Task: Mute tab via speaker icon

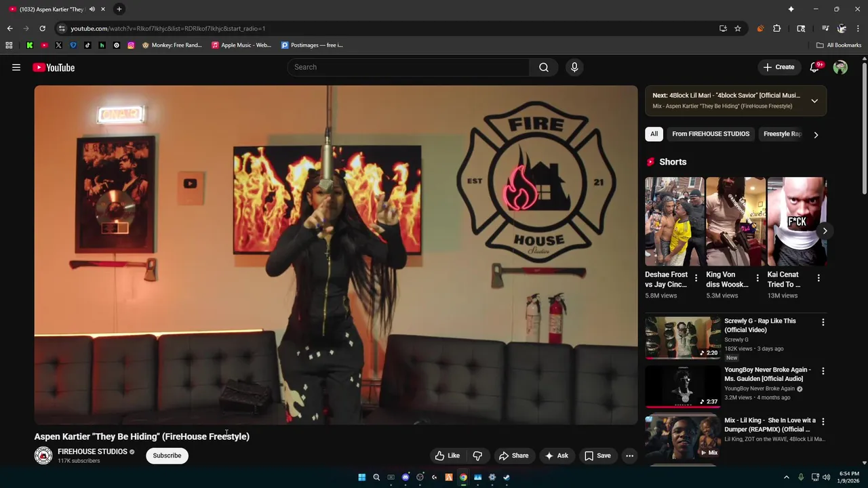Action: [x=92, y=9]
